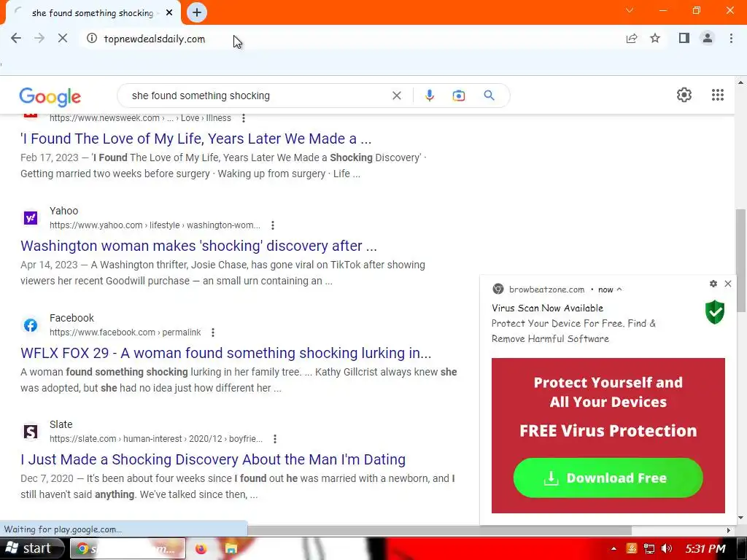The width and height of the screenshot is (747, 560).
Task: Go back to the previous page
Action: [16, 39]
